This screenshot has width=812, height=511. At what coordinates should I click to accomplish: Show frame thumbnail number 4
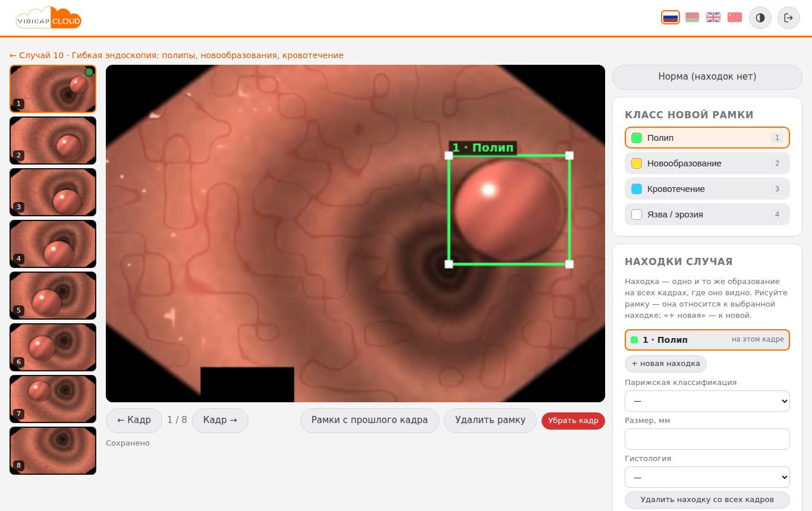53,244
